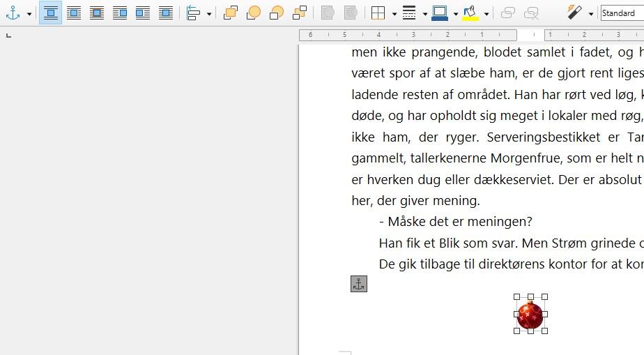
Task: Enable Parallel wrap mode
Action: pos(73,13)
